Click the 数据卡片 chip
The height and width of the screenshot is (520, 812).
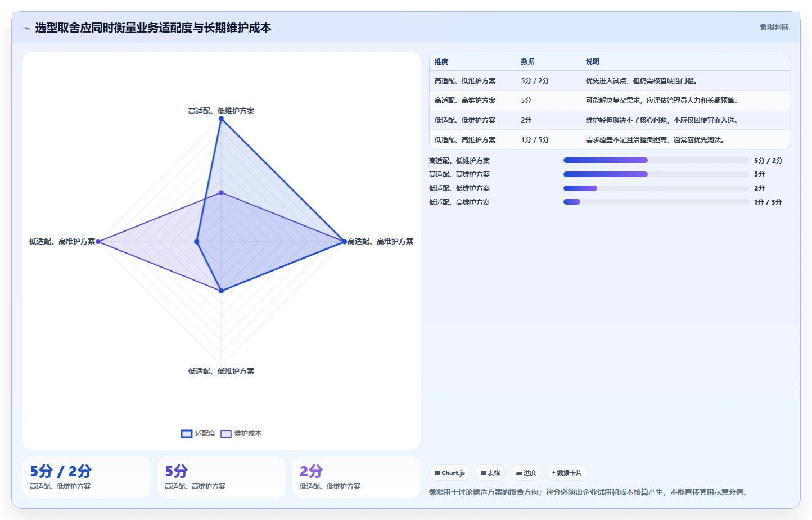[567, 473]
